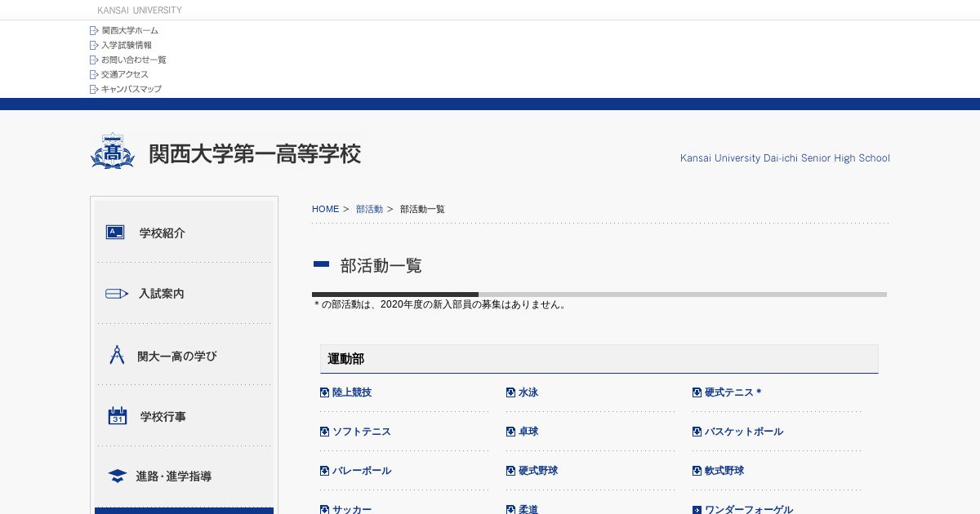980x514 pixels.
Task: Click the 関西大学第一高等学校 school title
Action: (x=255, y=153)
